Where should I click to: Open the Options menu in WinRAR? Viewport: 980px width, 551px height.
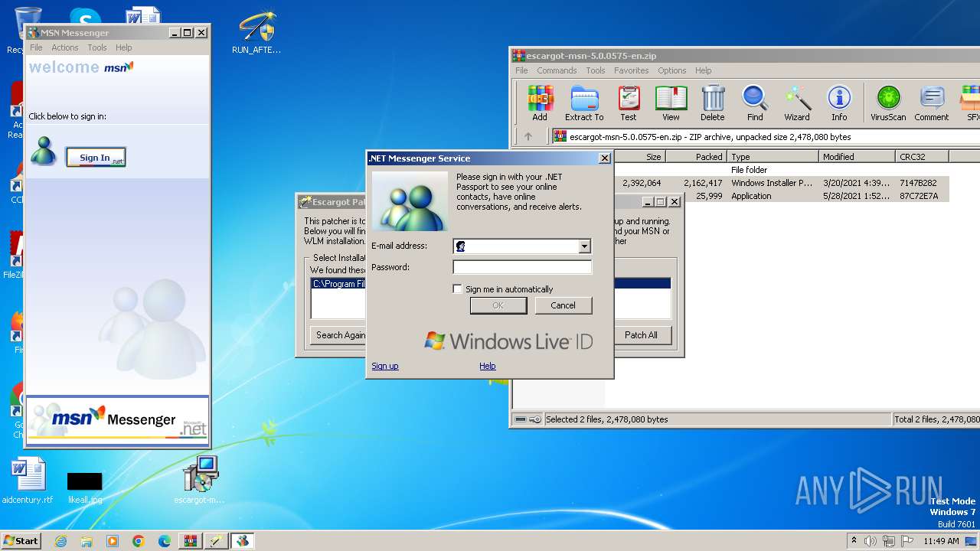click(x=672, y=70)
